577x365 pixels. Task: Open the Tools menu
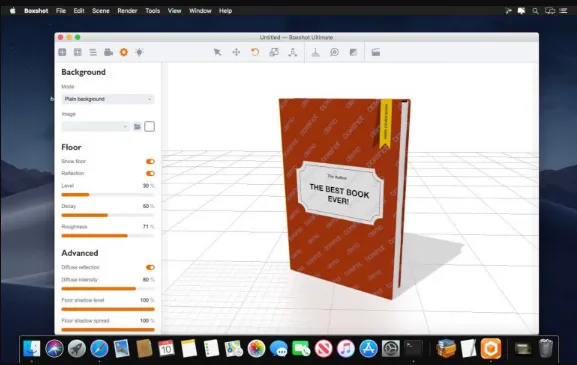pos(152,11)
